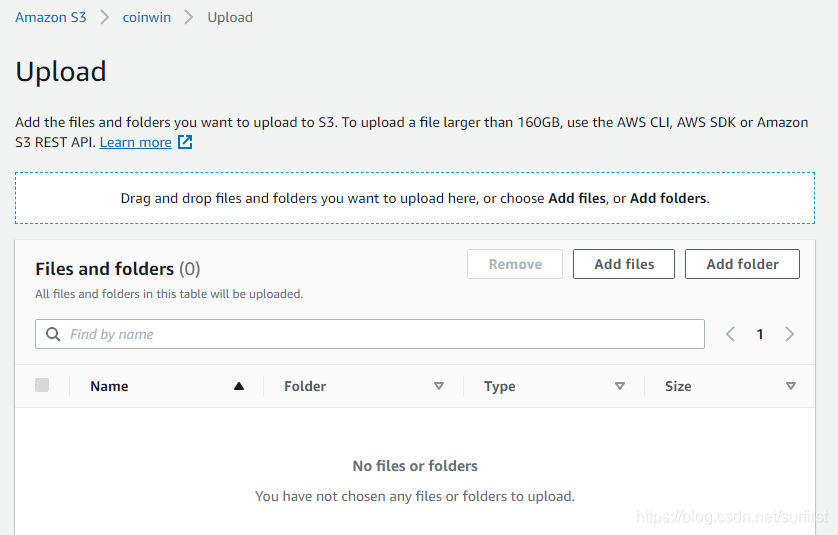
Task: Go to the coinwin bucket breadcrumb
Action: click(x=146, y=17)
